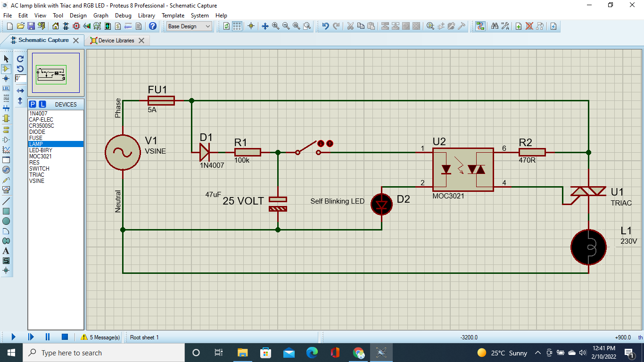
Task: Open PCB Layout toolbar icon
Action: click(76, 26)
